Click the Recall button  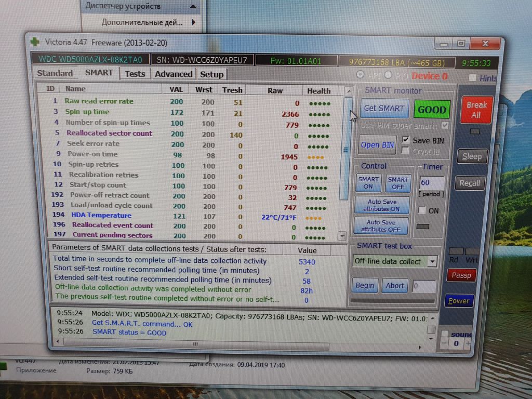(470, 183)
